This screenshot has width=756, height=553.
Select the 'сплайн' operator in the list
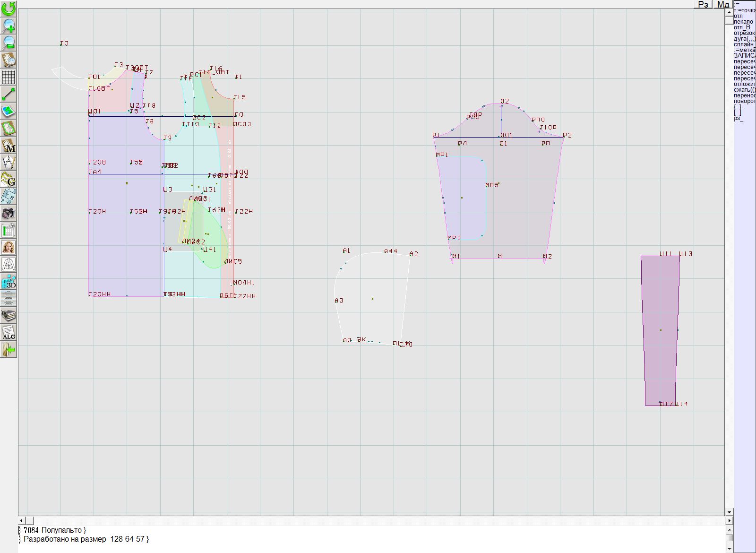(x=744, y=44)
